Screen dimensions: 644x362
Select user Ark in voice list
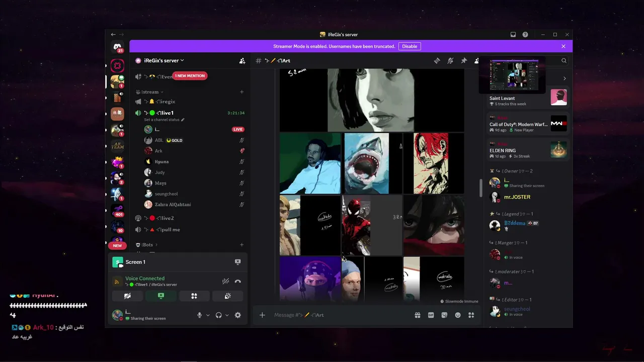click(x=194, y=151)
